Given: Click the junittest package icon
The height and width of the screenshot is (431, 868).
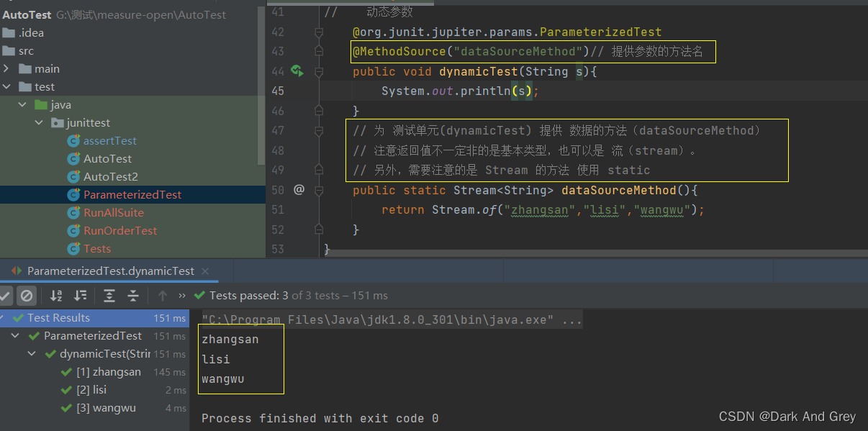Looking at the screenshot, I should (x=57, y=123).
